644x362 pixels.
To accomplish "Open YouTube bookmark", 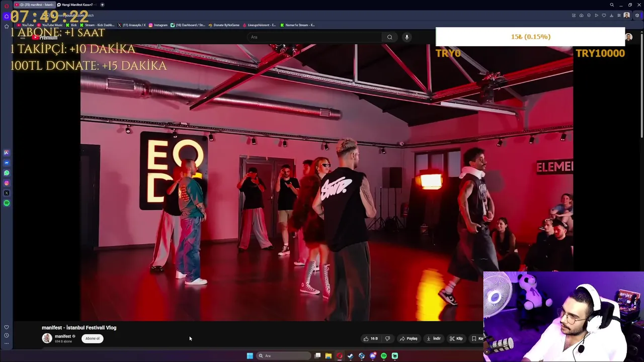I will [x=26, y=25].
